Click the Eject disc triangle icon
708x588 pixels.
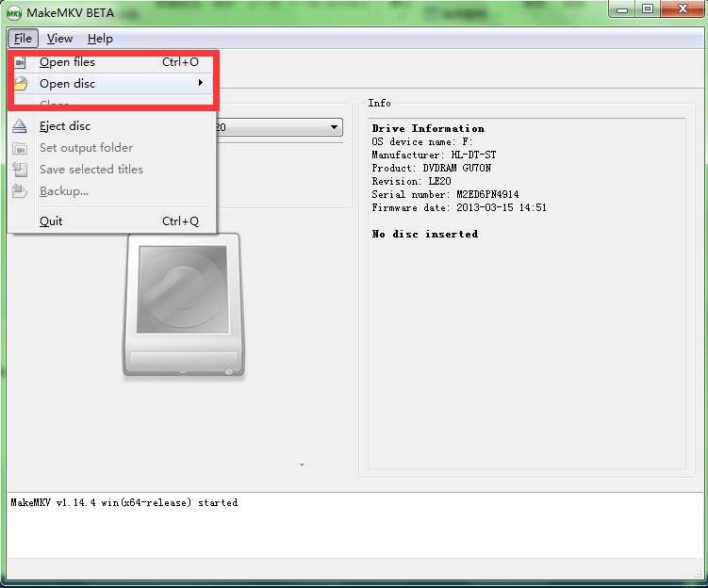click(x=20, y=126)
